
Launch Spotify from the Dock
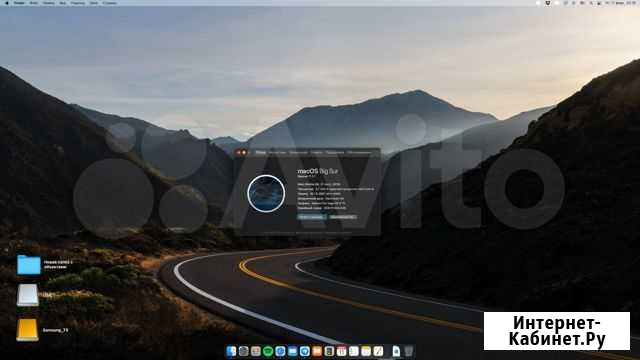click(268, 351)
